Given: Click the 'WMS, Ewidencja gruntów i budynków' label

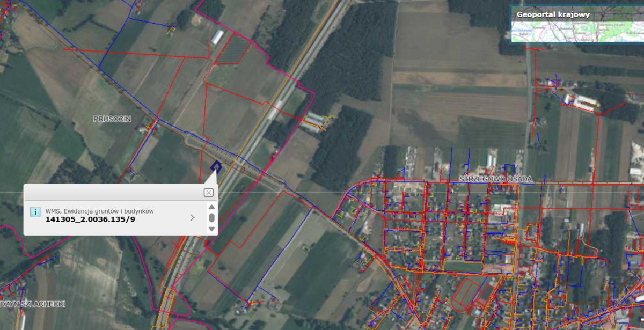Looking at the screenshot, I should coord(99,211).
